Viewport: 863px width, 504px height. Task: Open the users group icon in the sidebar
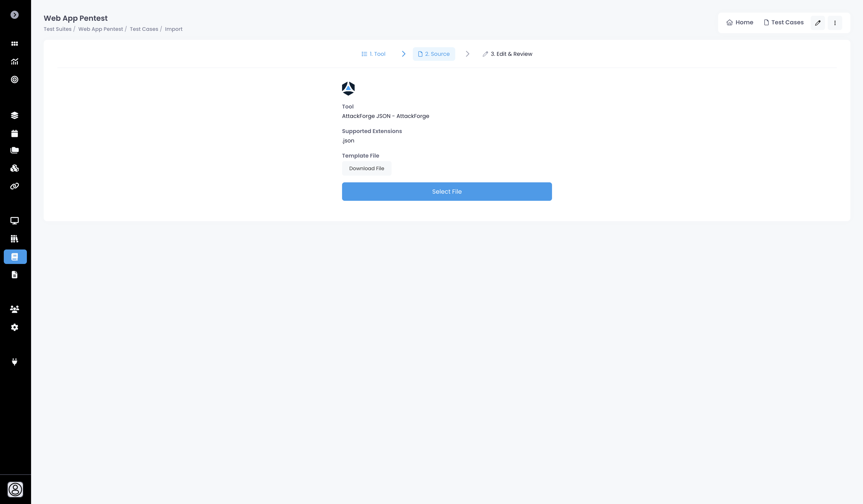tap(14, 309)
